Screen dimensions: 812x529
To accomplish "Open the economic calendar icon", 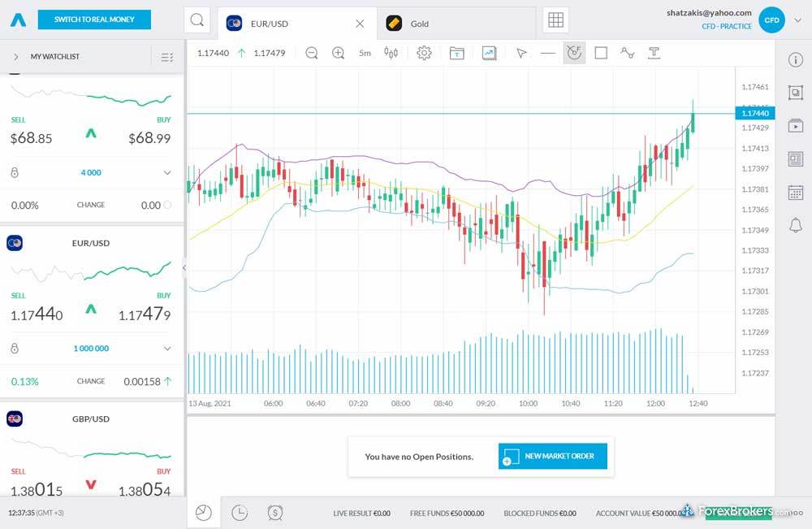I will click(x=795, y=193).
